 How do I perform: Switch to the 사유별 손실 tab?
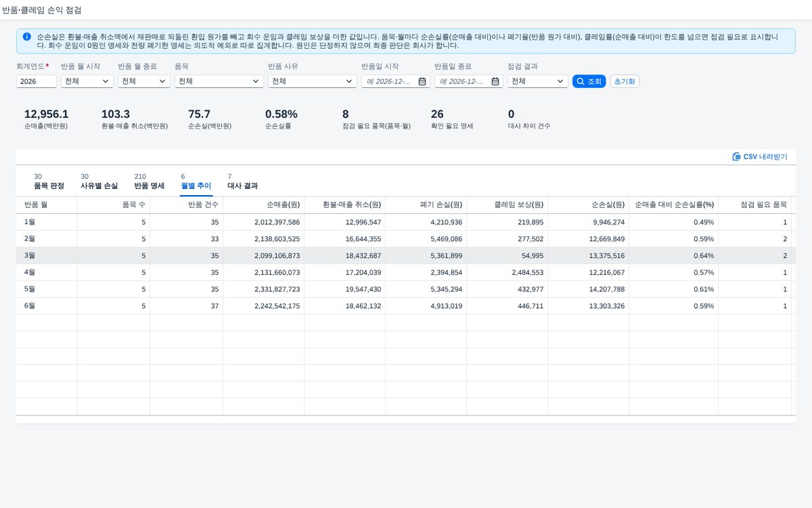click(x=99, y=182)
